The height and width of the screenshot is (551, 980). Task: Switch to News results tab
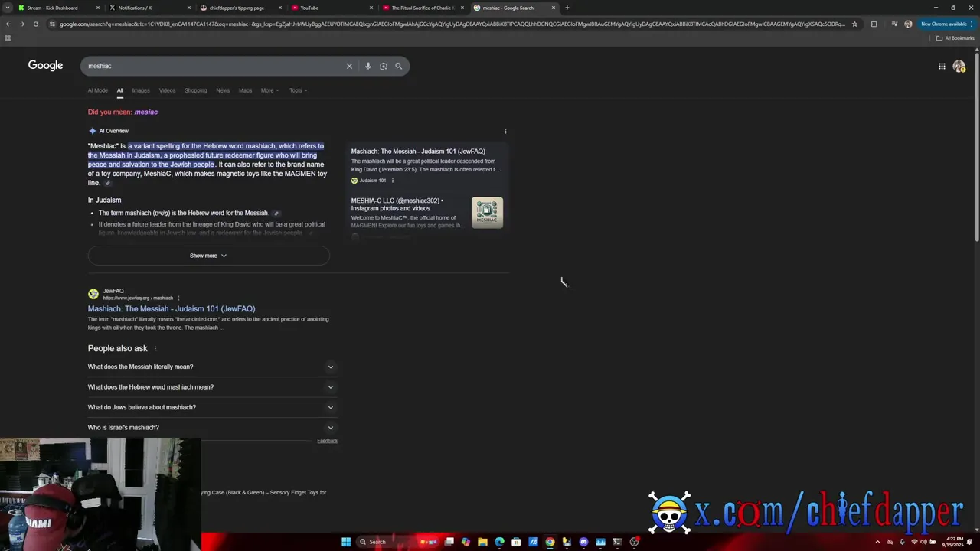[223, 90]
